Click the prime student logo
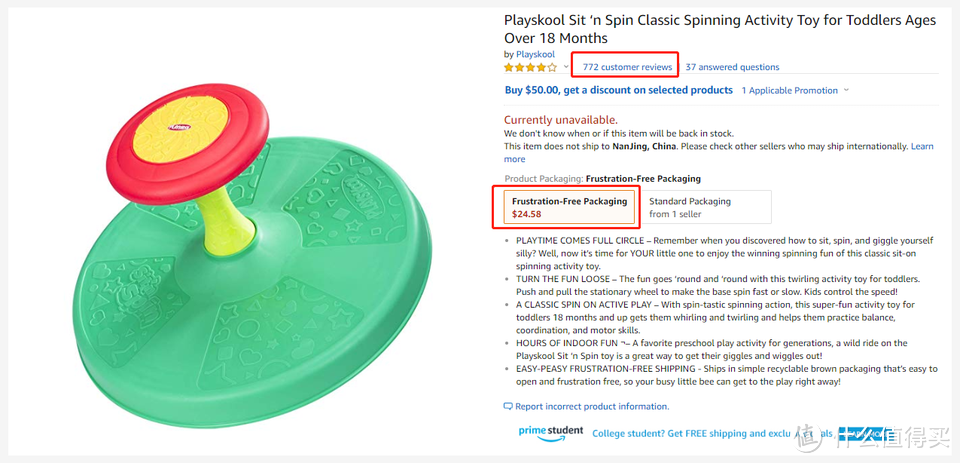 tap(551, 431)
